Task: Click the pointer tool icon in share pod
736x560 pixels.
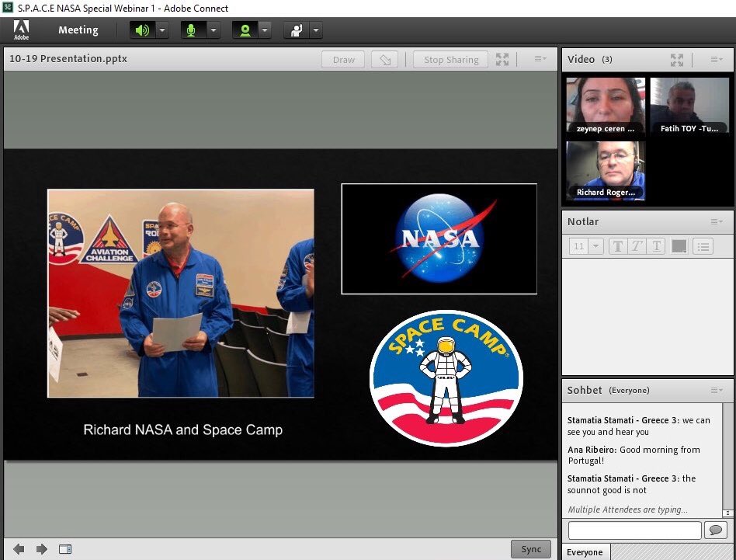Action: click(385, 60)
